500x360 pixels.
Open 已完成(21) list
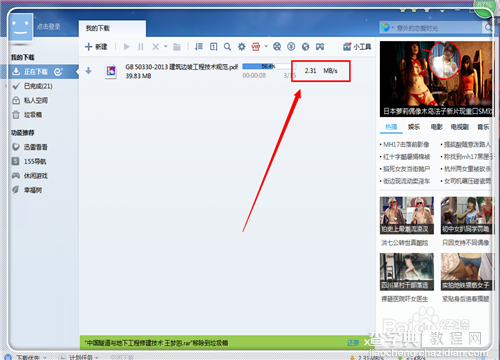coord(38,86)
